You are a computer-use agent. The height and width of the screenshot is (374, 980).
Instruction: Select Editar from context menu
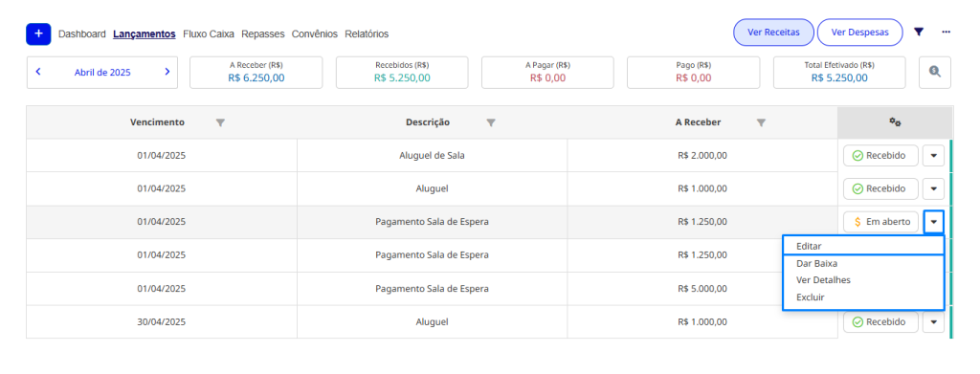pyautogui.click(x=863, y=246)
